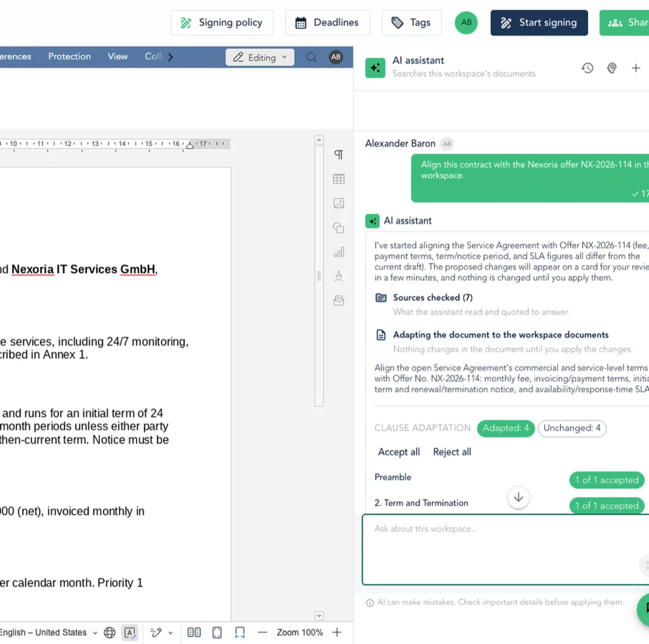649x644 pixels.
Task: Expand Adapting the document to the workspace documents
Action: [501, 335]
